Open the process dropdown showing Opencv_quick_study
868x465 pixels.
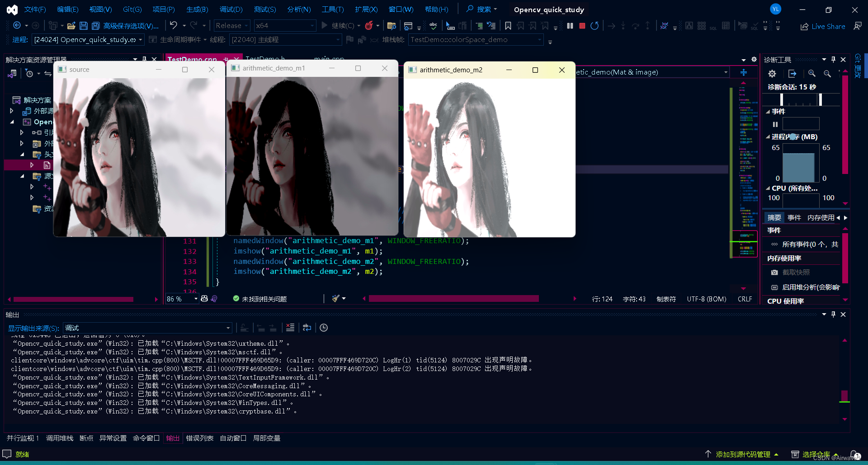pyautogui.click(x=88, y=40)
